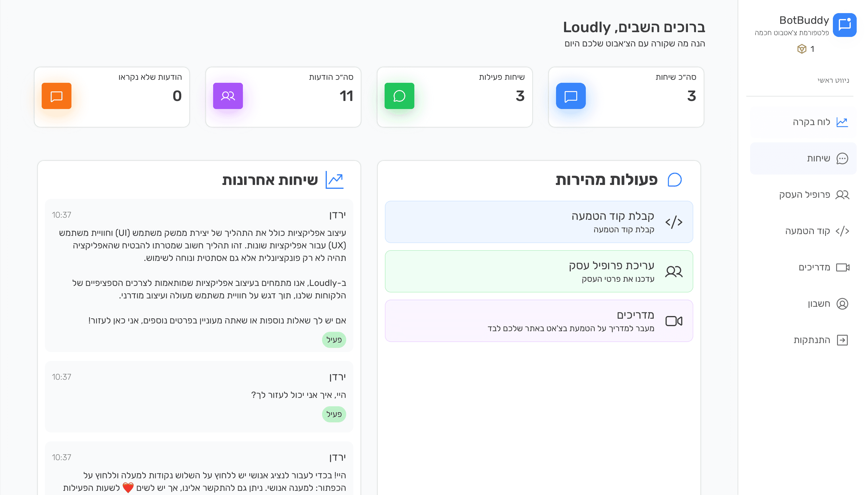Select the chart icon next to לוח בקרה
The image size is (868, 495).
(x=842, y=122)
